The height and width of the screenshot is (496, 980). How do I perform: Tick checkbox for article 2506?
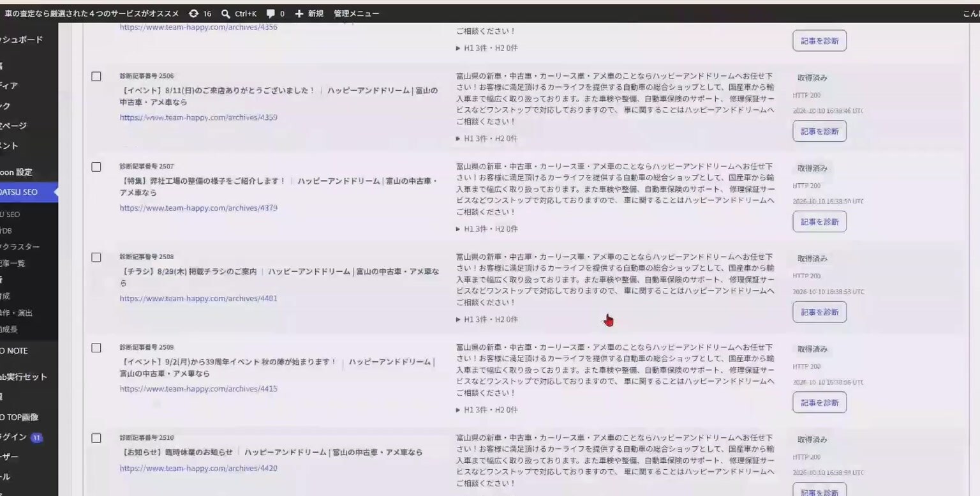coord(96,77)
